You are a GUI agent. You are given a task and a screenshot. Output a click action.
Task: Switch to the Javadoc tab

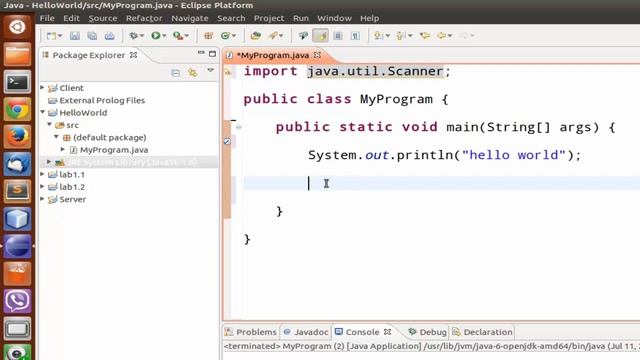(x=306, y=332)
